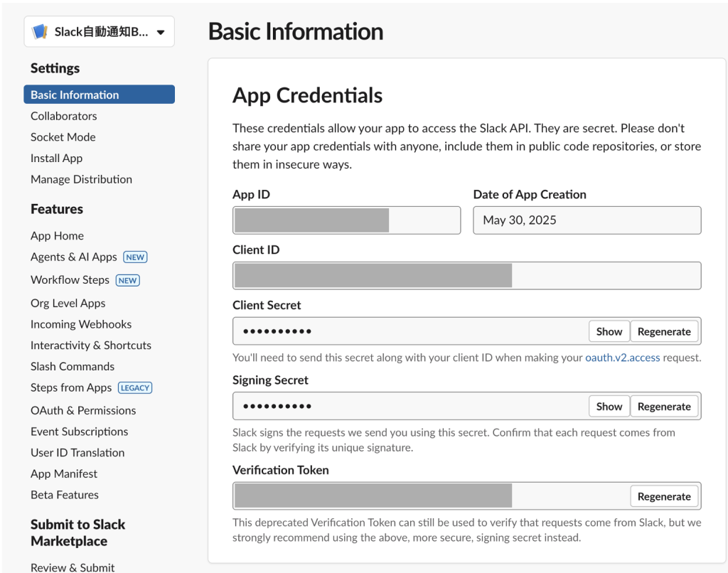
Task: Click the Submit to Slack Marketplace heading
Action: 78,532
